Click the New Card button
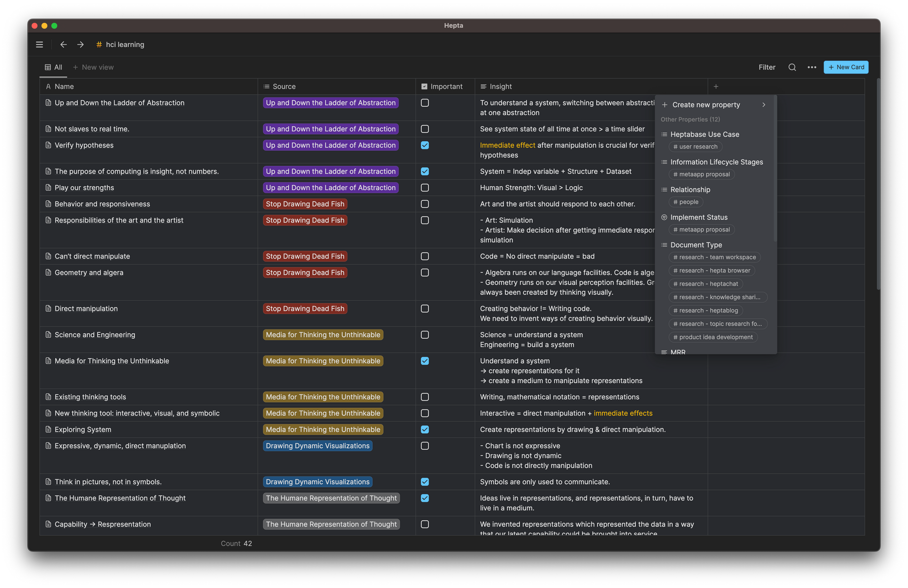 coord(846,67)
